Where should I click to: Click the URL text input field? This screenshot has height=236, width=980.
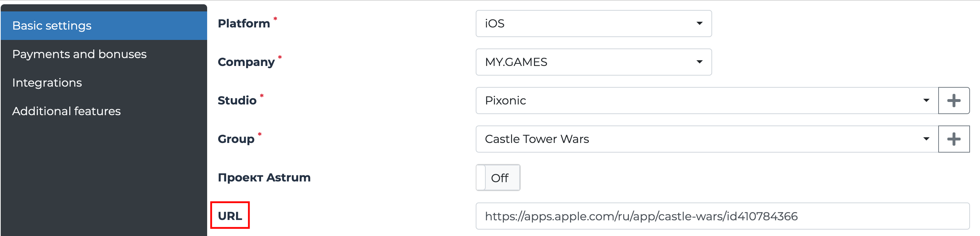tap(722, 216)
